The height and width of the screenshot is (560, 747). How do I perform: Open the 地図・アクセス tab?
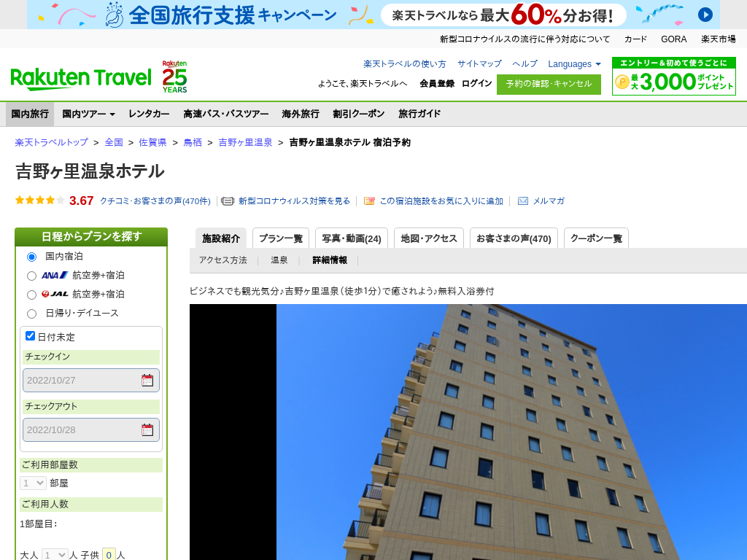pos(429,238)
